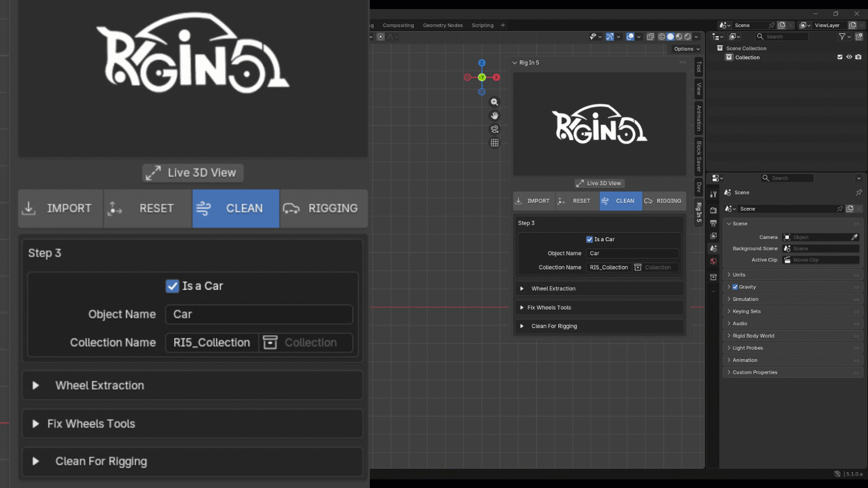This screenshot has width=868, height=488.
Task: Uncheck the large Is a Car checkbox
Action: tap(172, 286)
